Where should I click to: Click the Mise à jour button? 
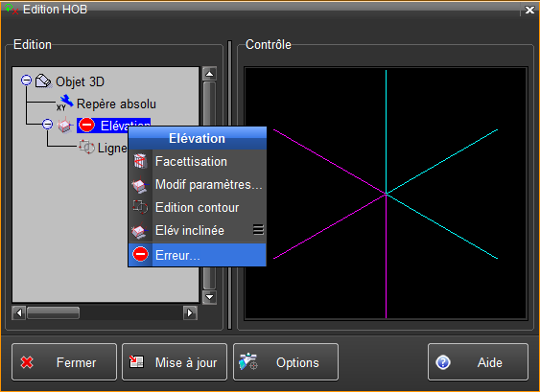point(175,362)
